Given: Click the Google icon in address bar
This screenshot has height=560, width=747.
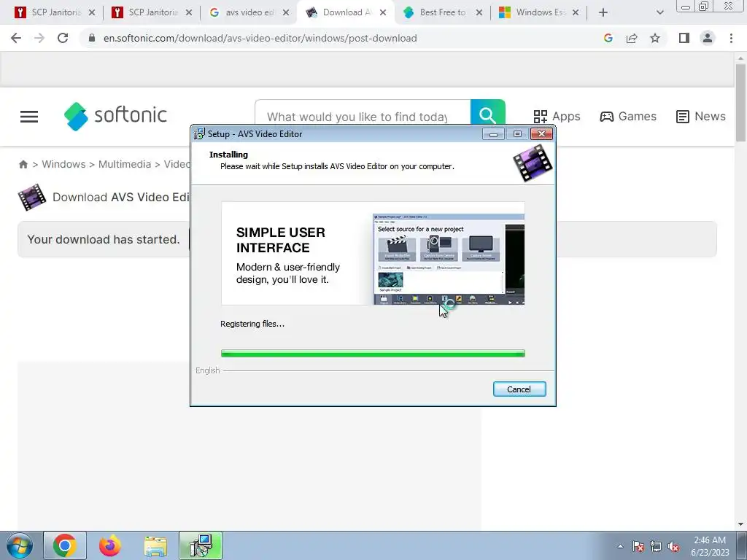Looking at the screenshot, I should [608, 38].
